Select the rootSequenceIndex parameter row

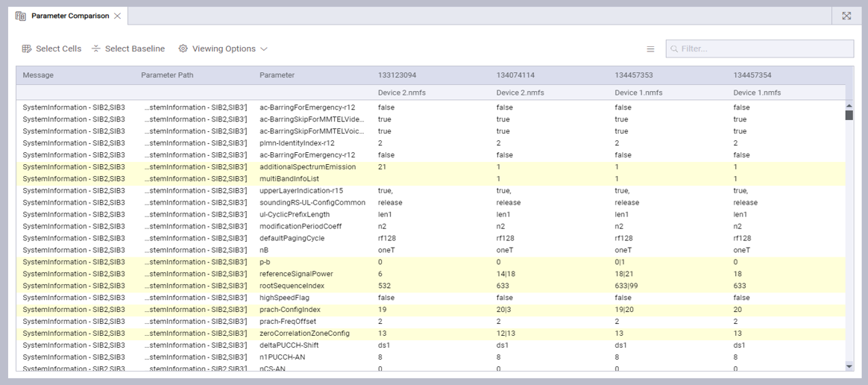coord(292,286)
